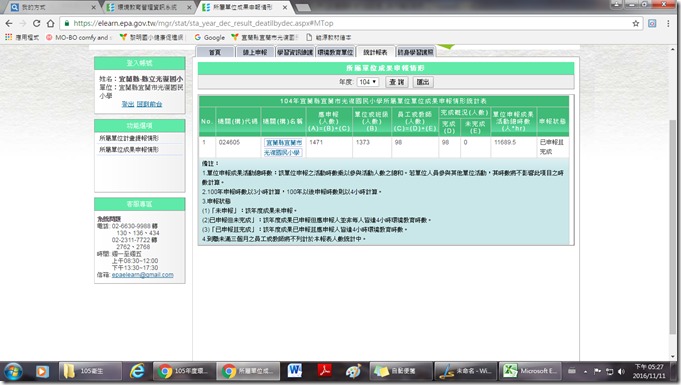Click the 查詢 query button
Image resolution: width=681 pixels, height=385 pixels.
click(x=396, y=82)
